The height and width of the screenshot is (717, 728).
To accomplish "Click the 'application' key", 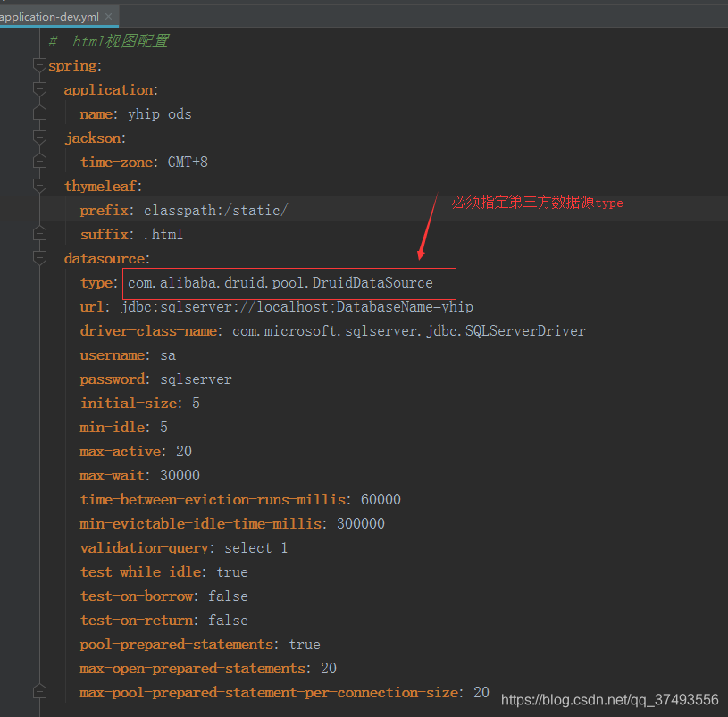I will [108, 89].
